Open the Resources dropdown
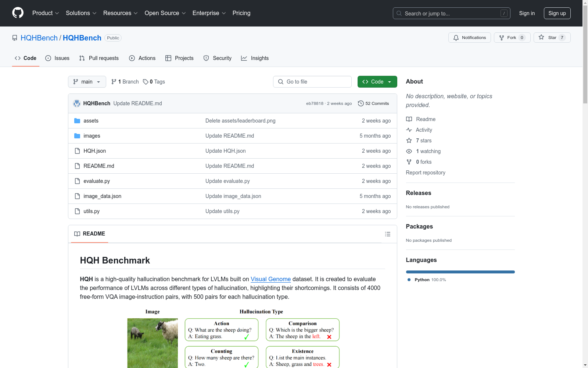The width and height of the screenshot is (588, 368). 120,13
